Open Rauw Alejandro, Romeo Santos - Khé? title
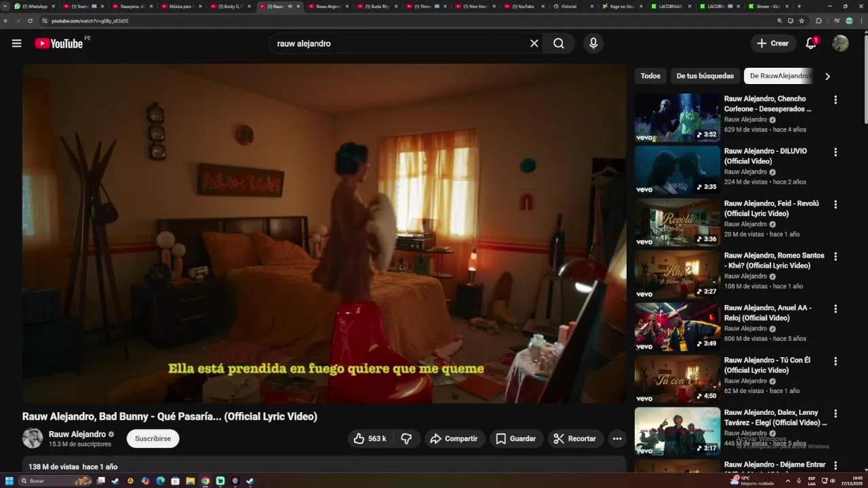Image resolution: width=868 pixels, height=488 pixels. 774,260
